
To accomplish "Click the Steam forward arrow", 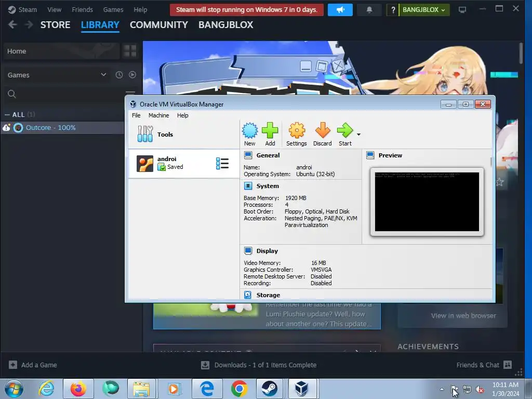I will (x=29, y=24).
